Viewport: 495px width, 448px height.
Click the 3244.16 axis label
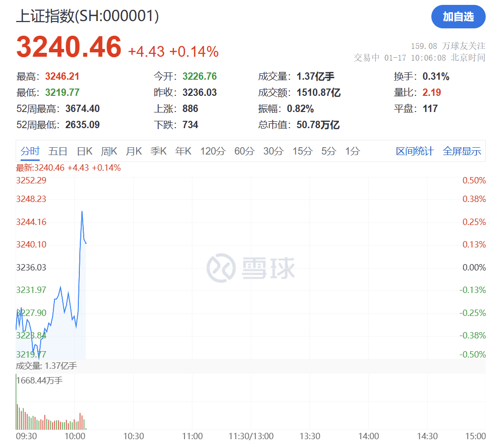[x=31, y=222]
